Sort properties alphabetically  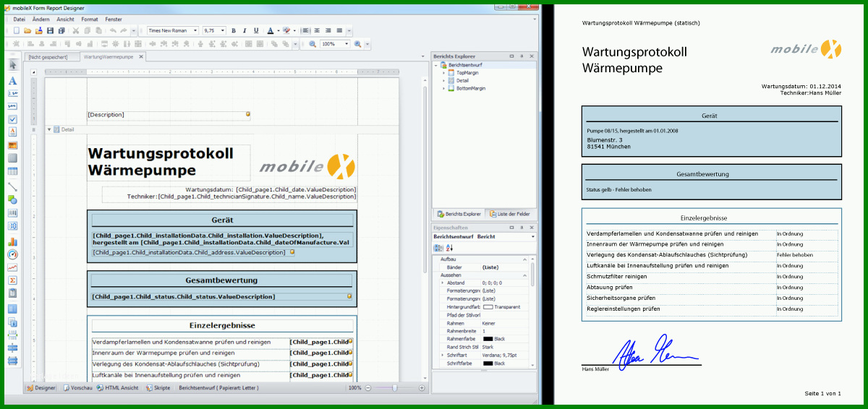click(448, 248)
